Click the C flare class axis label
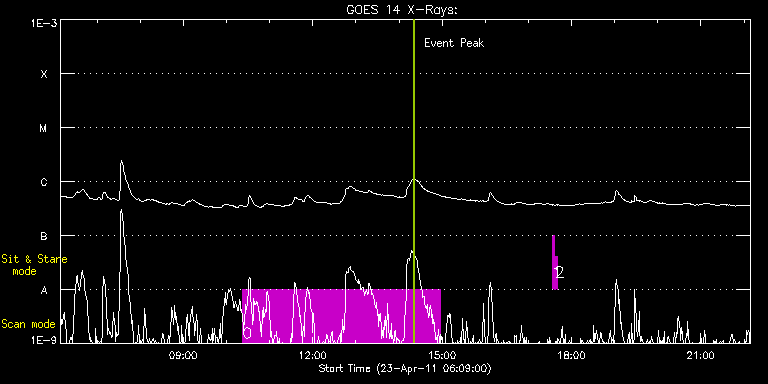The width and height of the screenshot is (768, 384). 44,182
